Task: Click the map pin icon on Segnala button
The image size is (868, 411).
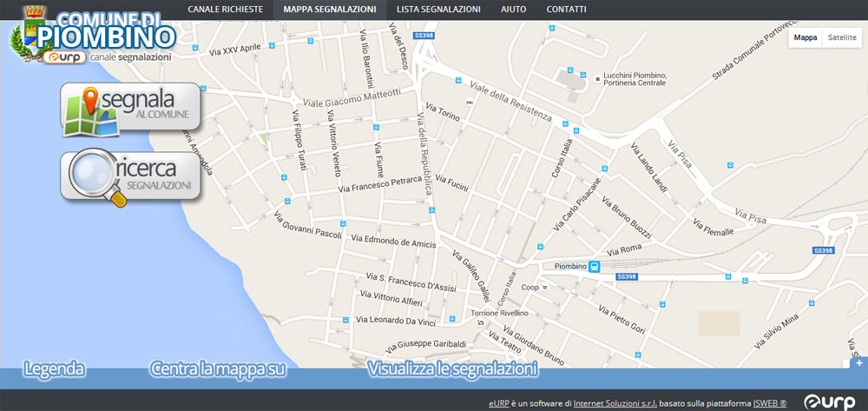Action: click(90, 101)
